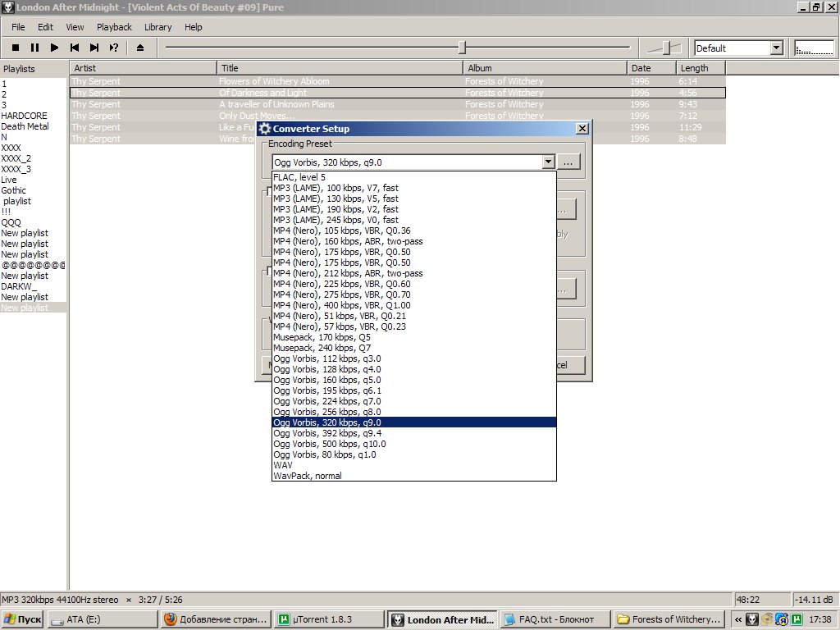Select track 'A traveller of Unknown Plains'
The image size is (840, 630).
tap(398, 104)
